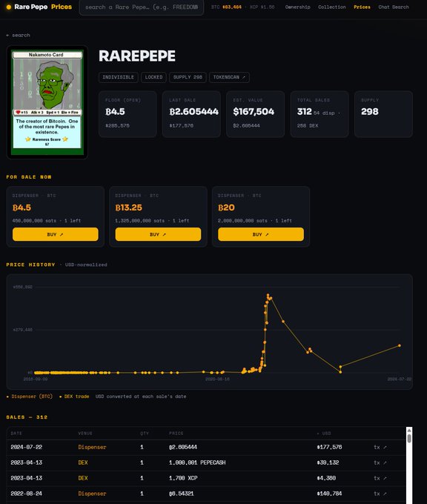The width and height of the screenshot is (427, 504).
Task: Sort sales by VENUE column
Action: click(85, 434)
